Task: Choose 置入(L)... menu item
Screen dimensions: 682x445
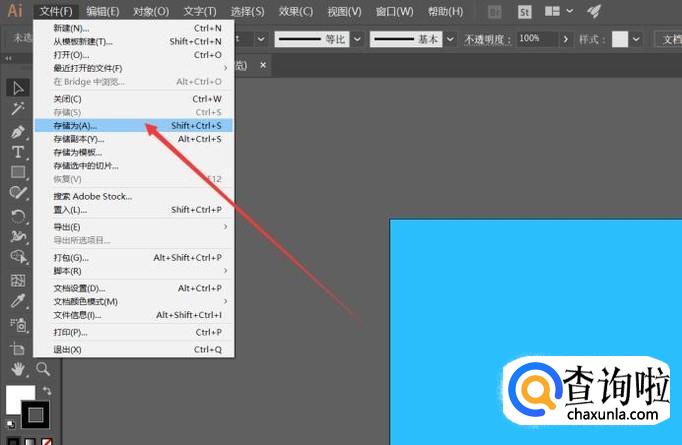Action: point(134,210)
